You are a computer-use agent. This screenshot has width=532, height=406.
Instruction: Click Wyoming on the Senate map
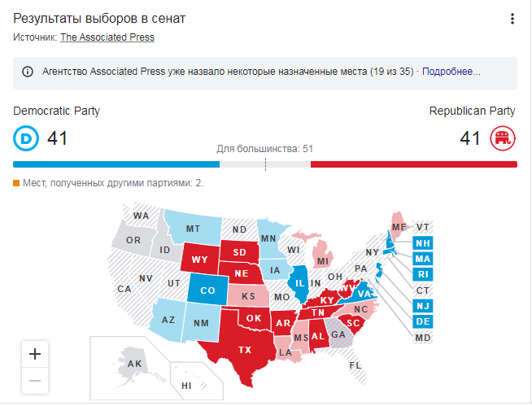pyautogui.click(x=200, y=260)
